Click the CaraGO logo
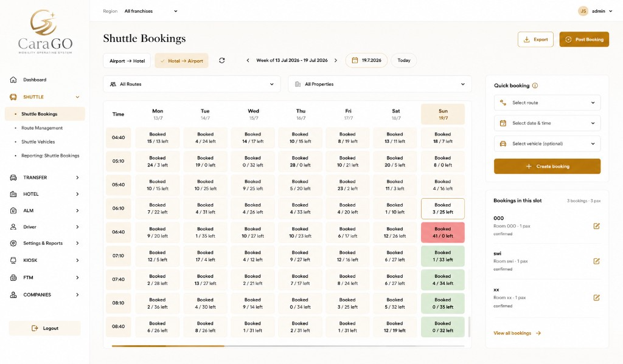This screenshot has width=623, height=364. pos(45,32)
